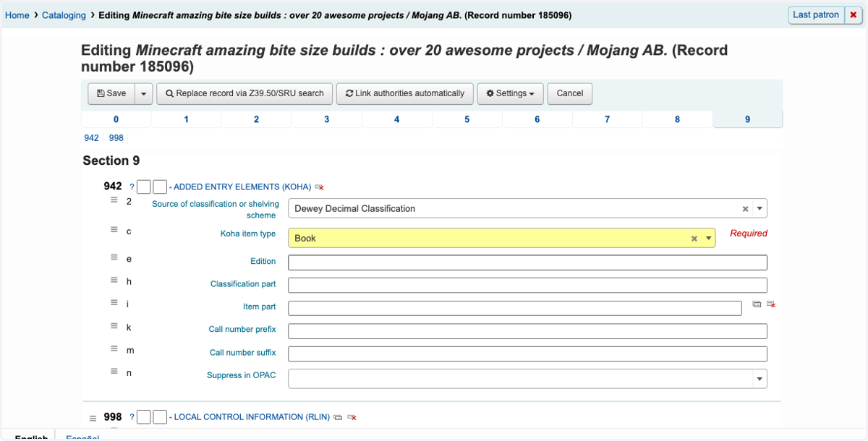Click the Koha item type label

tap(248, 234)
